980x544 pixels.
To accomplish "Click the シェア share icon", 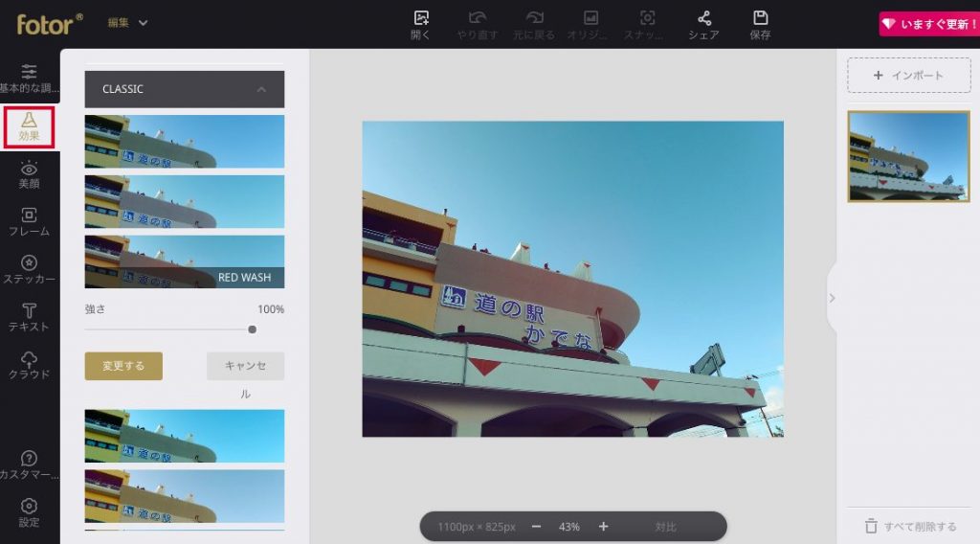I will coord(703,25).
